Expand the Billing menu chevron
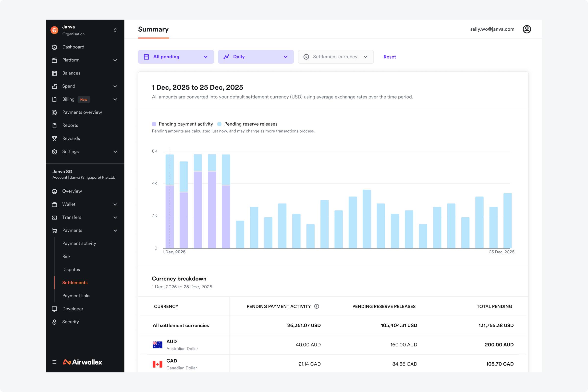 [115, 99]
